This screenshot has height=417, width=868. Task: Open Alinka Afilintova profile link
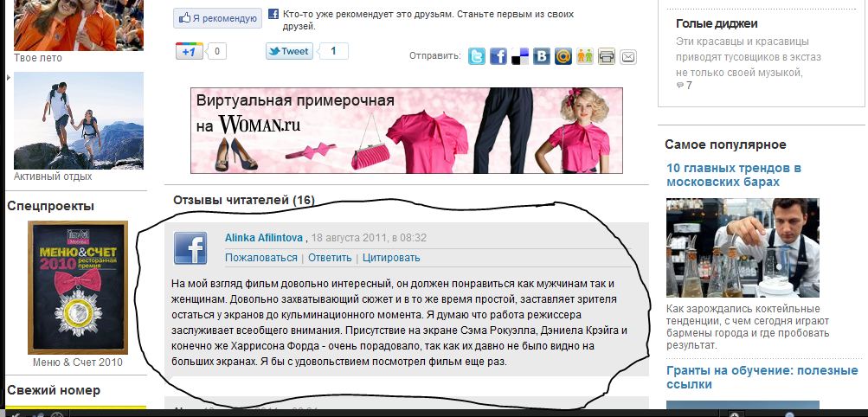264,238
